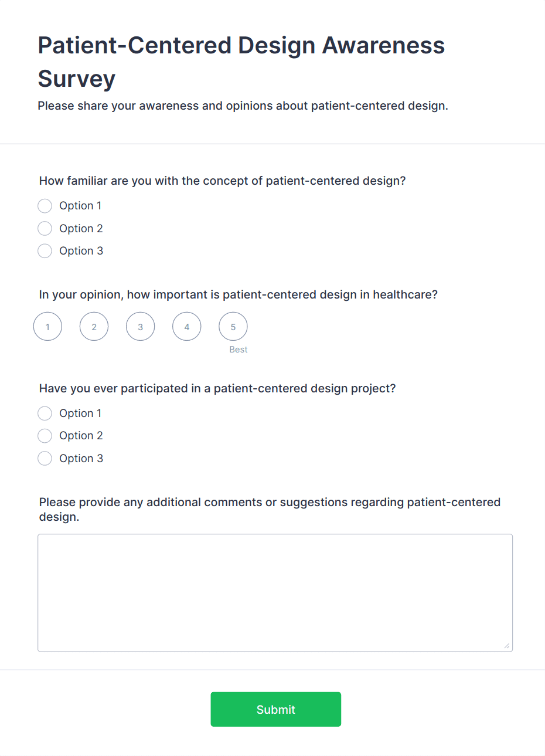Click the survey title heading
This screenshot has height=756, width=545.
[241, 62]
